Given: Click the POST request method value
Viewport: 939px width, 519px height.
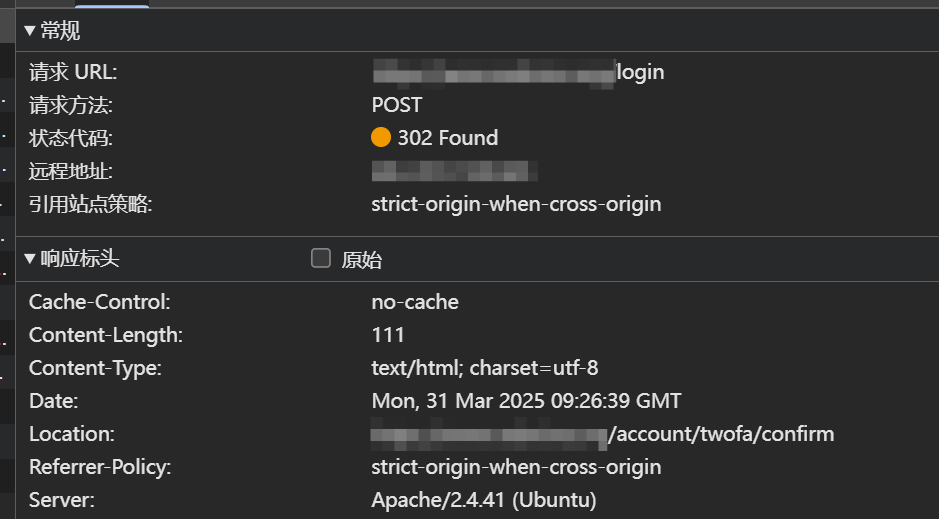Looking at the screenshot, I should pos(396,105).
